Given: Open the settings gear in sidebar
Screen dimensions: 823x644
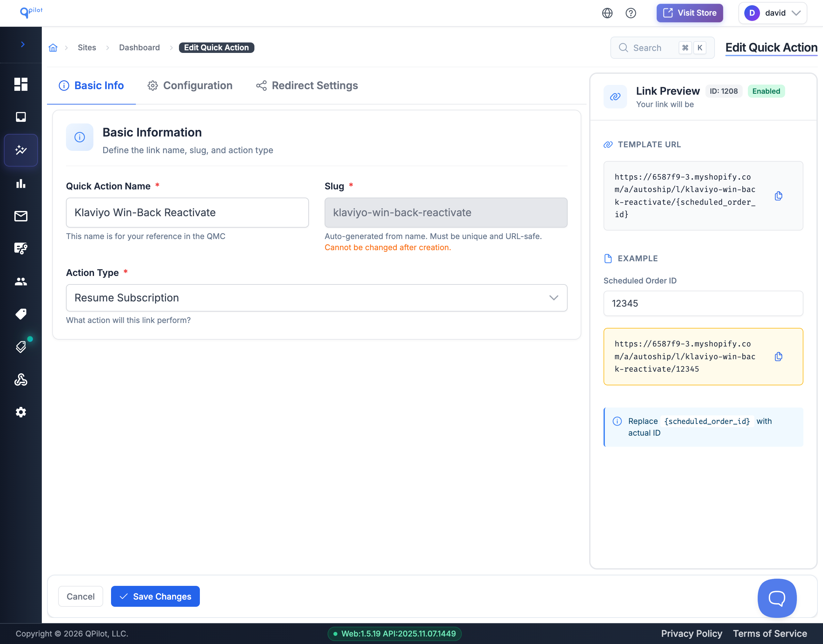Looking at the screenshot, I should (x=21, y=412).
